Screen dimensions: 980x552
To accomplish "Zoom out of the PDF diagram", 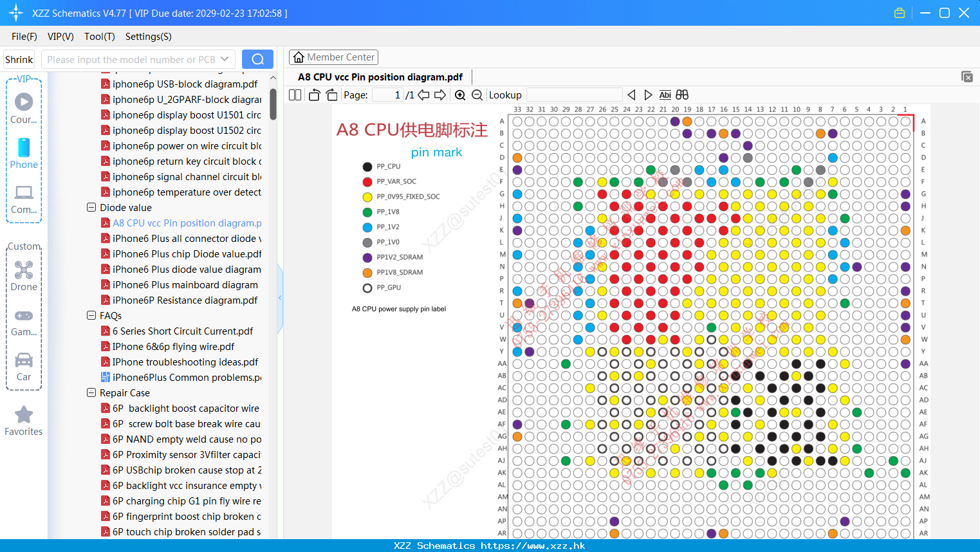I will (477, 95).
